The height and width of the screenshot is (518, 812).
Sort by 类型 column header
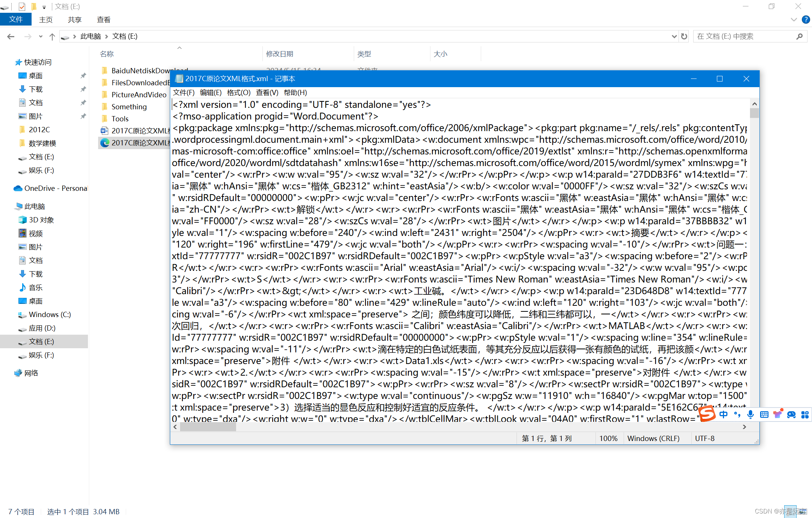[364, 54]
